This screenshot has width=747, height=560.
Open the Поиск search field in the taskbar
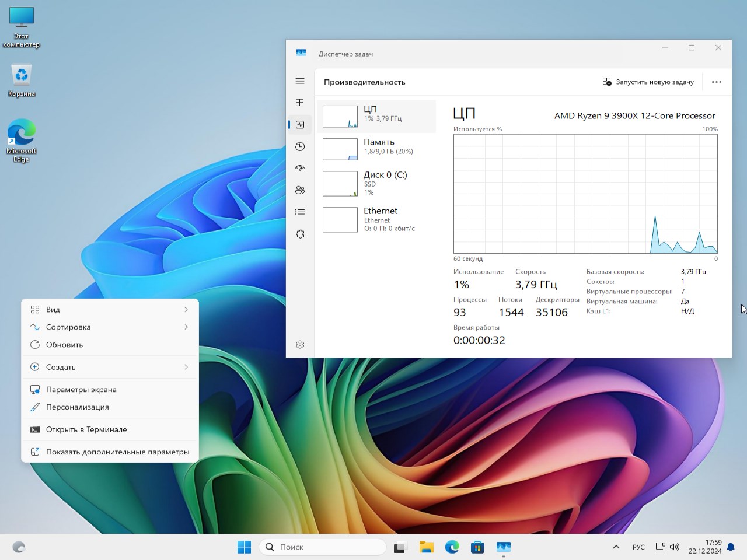pyautogui.click(x=322, y=547)
